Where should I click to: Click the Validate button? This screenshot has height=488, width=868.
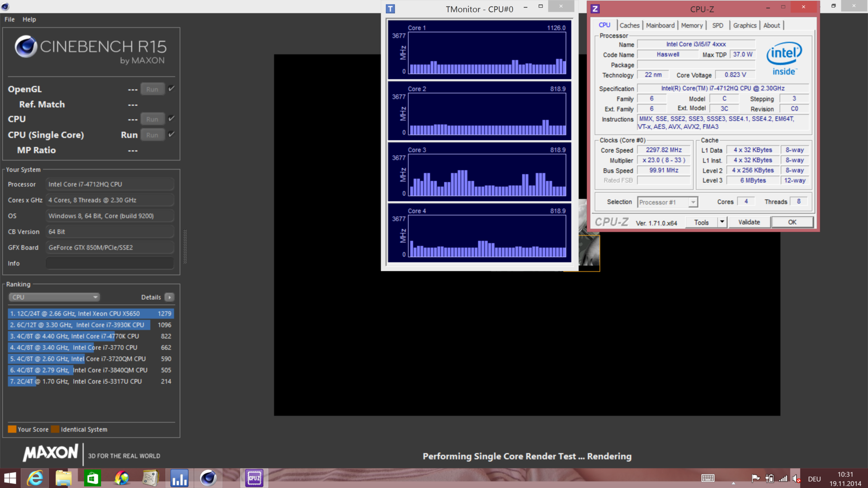[x=749, y=222]
